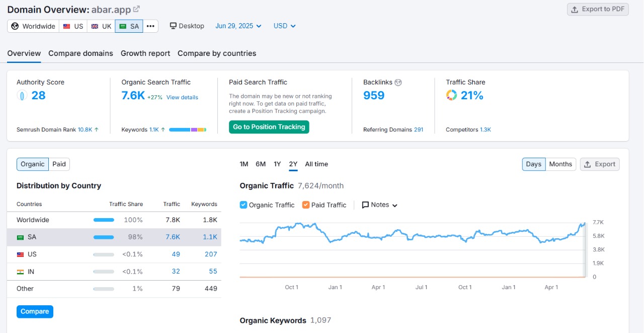Click the Desktop device icon

173,25
